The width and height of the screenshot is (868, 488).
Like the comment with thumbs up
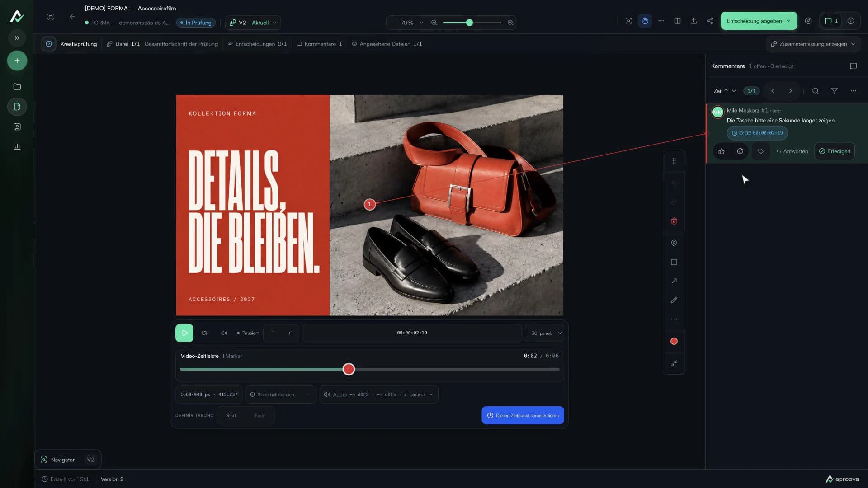coord(722,151)
